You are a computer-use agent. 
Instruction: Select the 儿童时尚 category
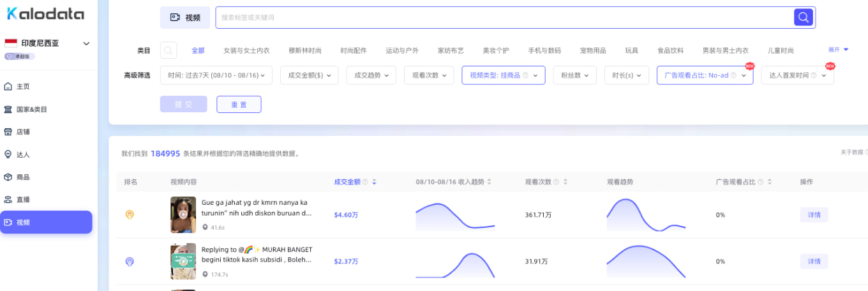coord(781,50)
